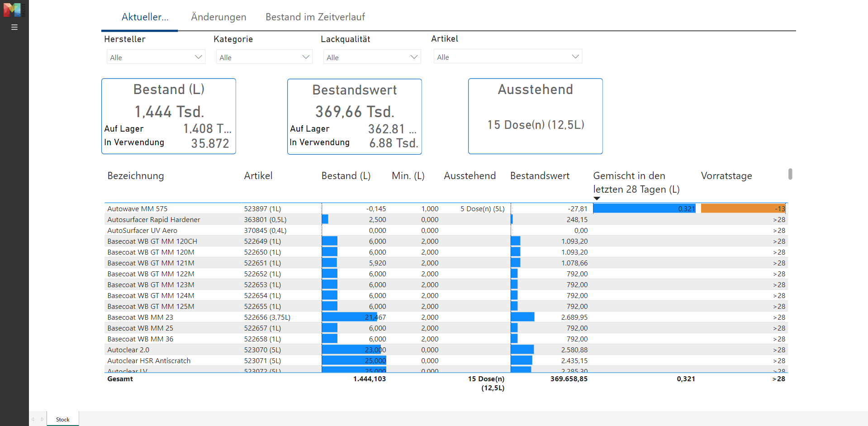Select the Autowave MM 575 row
This screenshot has width=868, height=426.
[446, 208]
